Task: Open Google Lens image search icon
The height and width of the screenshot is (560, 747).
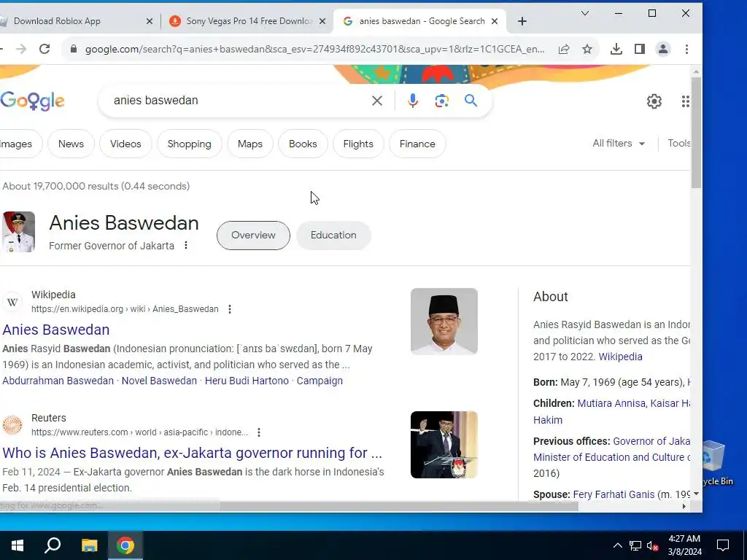Action: 441,101
